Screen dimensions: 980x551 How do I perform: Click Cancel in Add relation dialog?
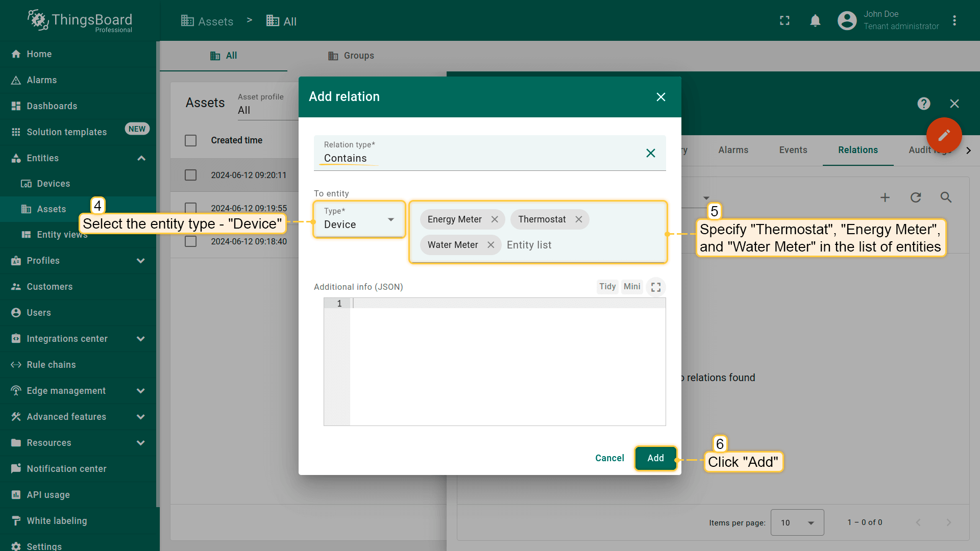[609, 458]
